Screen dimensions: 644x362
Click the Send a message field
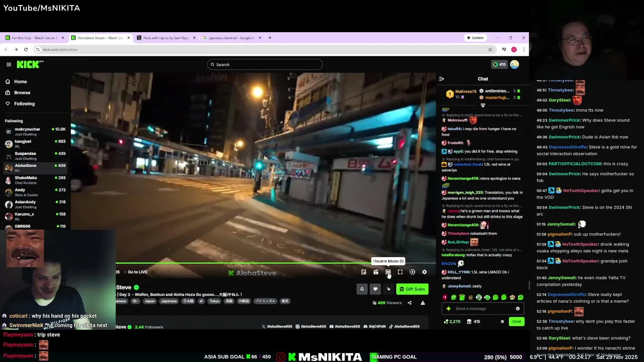pyautogui.click(x=484, y=309)
